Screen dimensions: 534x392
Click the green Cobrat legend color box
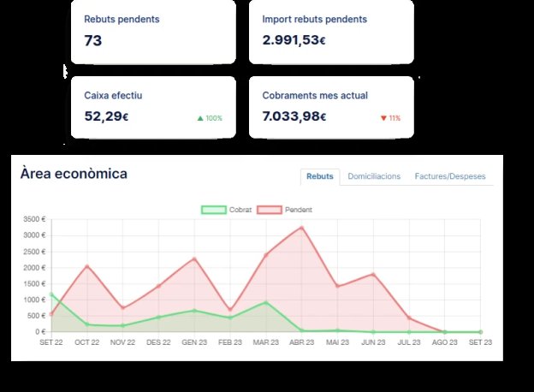[214, 210]
